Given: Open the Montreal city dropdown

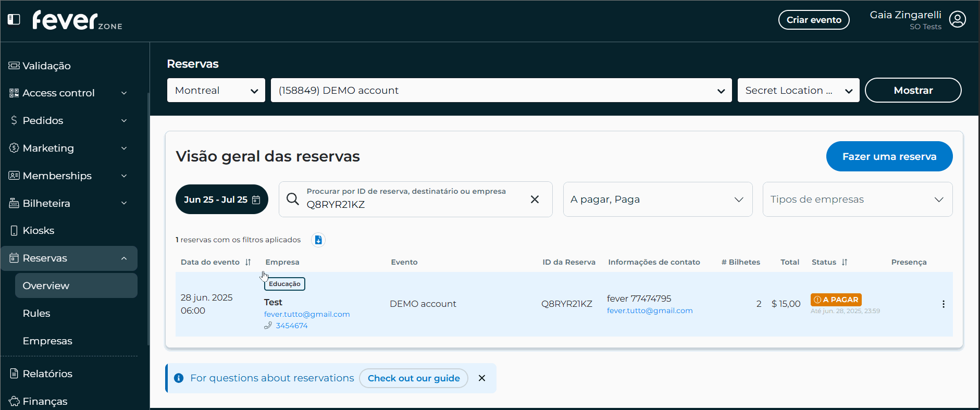Looking at the screenshot, I should coord(216,90).
